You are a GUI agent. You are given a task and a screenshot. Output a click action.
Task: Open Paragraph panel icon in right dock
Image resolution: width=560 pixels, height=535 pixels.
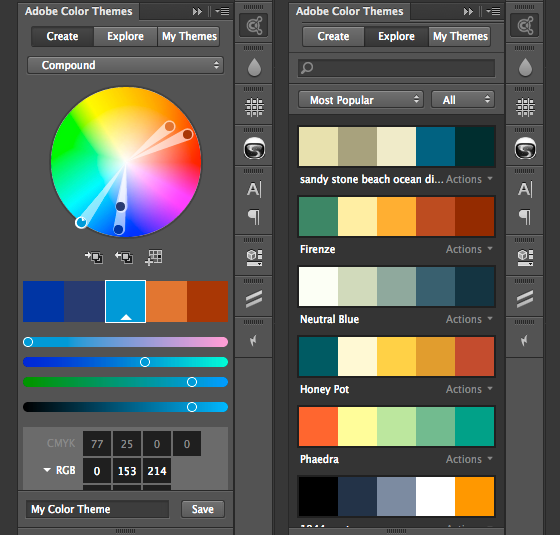point(525,217)
